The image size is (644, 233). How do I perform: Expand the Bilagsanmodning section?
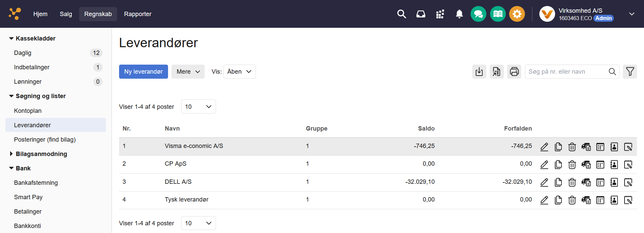11,154
